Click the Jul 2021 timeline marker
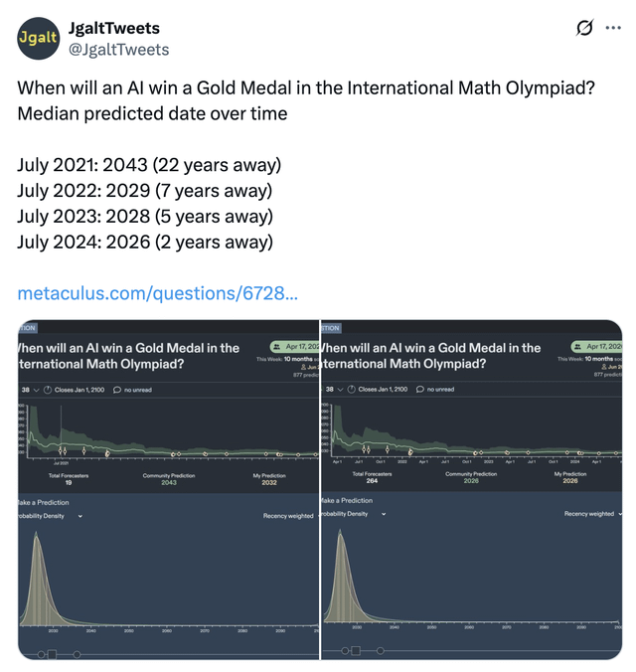The image size is (636, 672). [x=61, y=463]
